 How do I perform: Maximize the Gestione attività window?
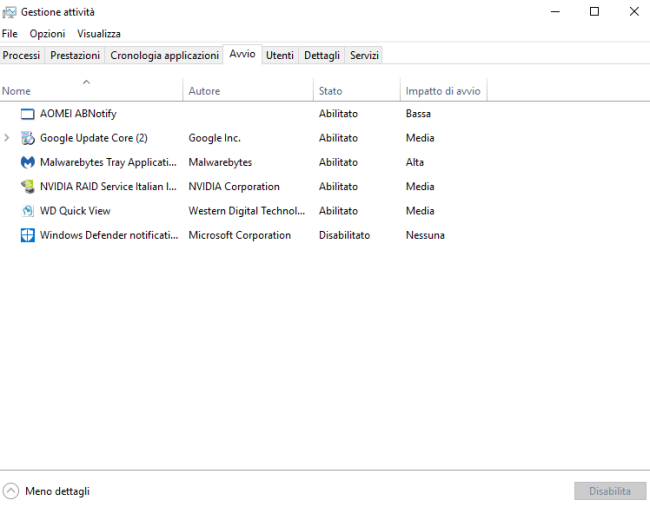pyautogui.click(x=594, y=12)
